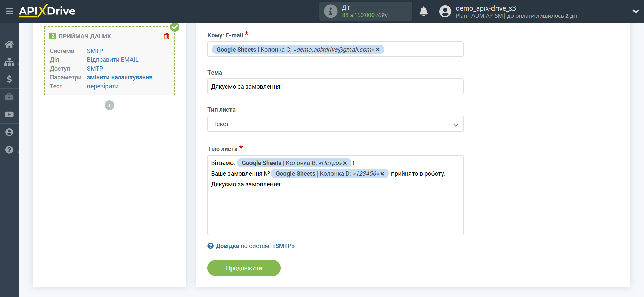Click the user avatar icon
This screenshot has width=644, height=297.
click(445, 12)
